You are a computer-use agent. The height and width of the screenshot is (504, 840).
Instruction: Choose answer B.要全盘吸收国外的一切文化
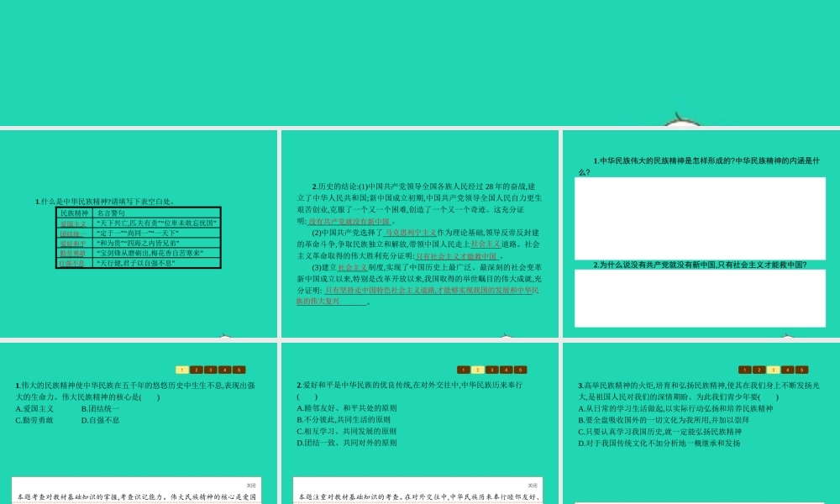pyautogui.click(x=664, y=421)
